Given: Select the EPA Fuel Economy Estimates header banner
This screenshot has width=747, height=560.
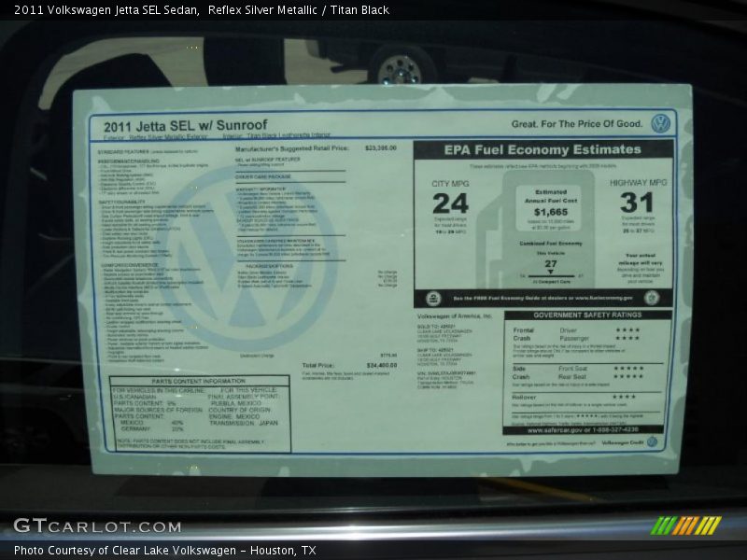Looking at the screenshot, I should pyautogui.click(x=543, y=147).
